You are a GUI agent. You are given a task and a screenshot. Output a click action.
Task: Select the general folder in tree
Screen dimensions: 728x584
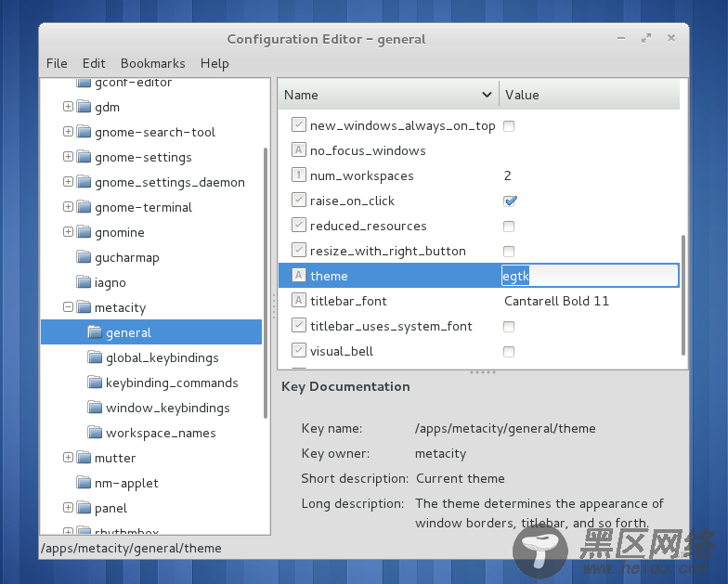pos(151,332)
